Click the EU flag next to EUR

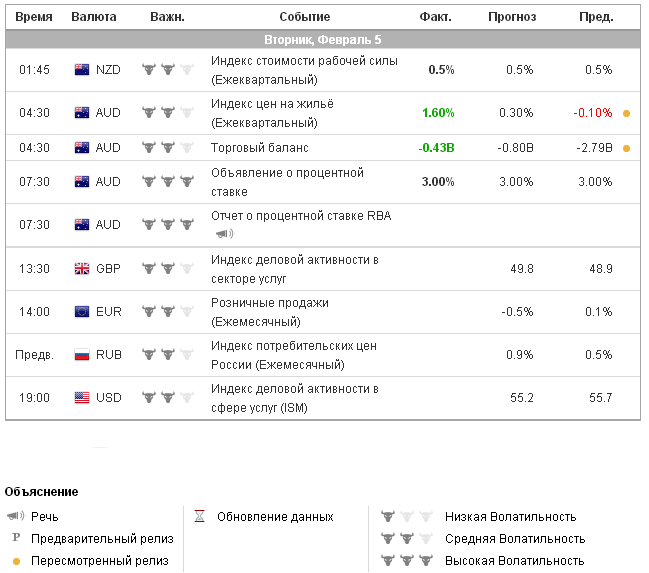coord(82,311)
